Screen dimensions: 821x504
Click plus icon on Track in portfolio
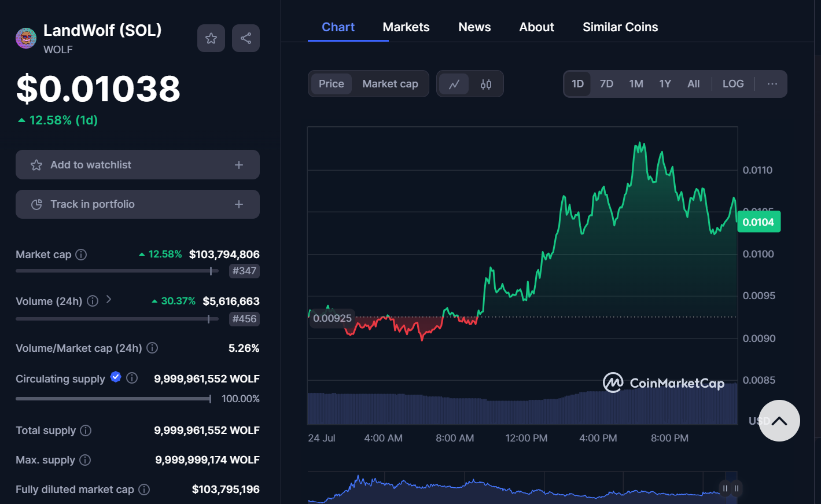239,204
